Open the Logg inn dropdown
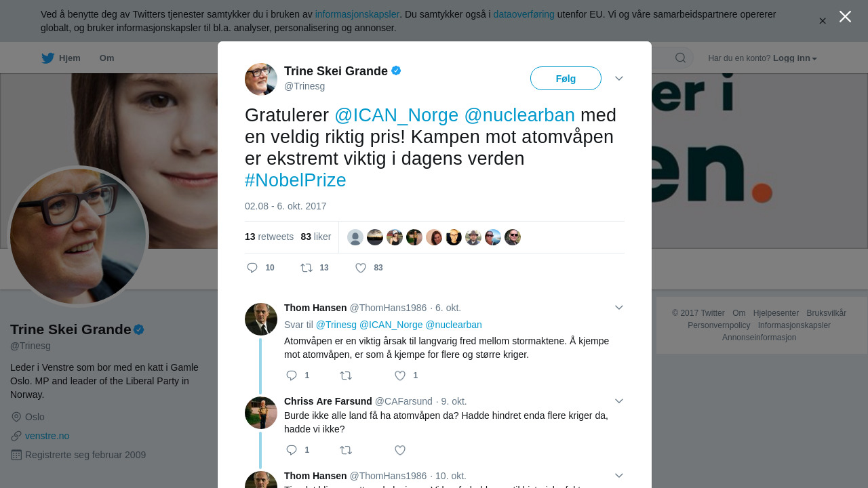The width and height of the screenshot is (868, 488). click(x=795, y=58)
